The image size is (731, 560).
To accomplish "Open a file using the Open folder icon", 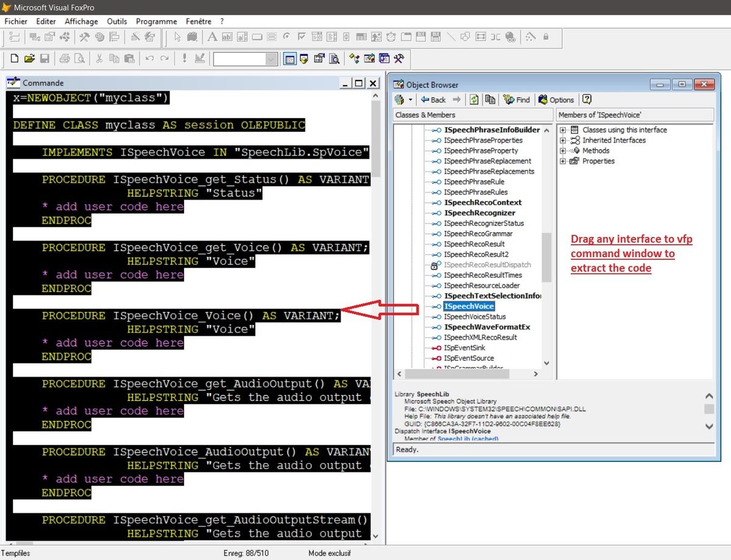I will click(x=30, y=58).
